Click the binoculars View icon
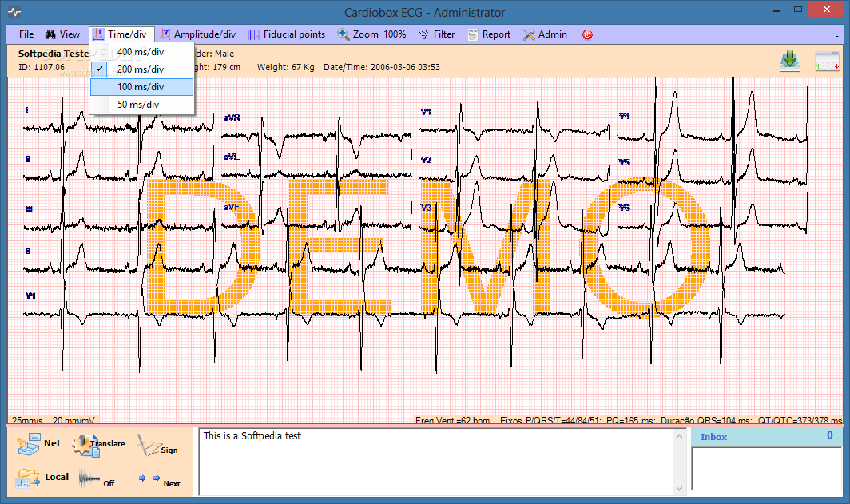Viewport: 850px width, 504px height. pos(50,34)
